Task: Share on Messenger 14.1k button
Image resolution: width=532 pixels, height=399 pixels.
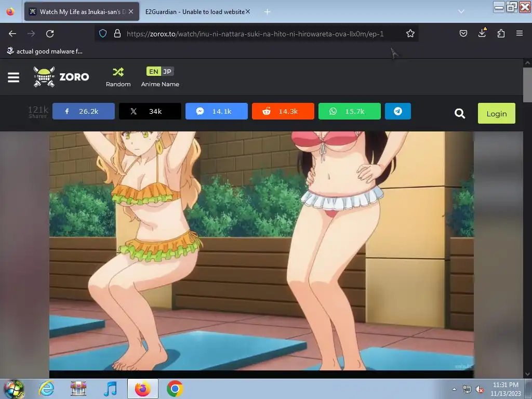Action: pos(217,111)
